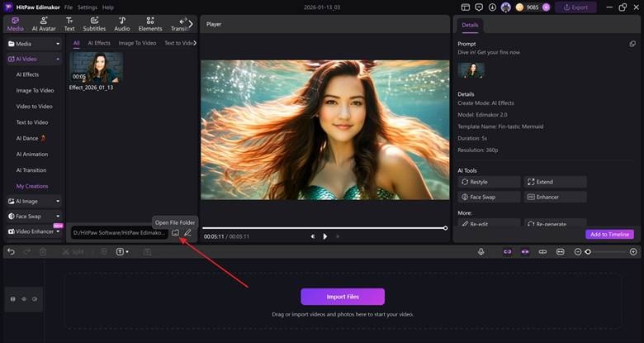Open the feedback message icon
This screenshot has width=644, height=343.
click(x=479, y=7)
